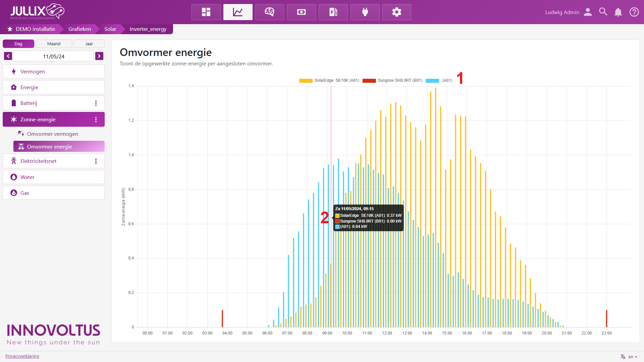
Task: Expand Batterij three-dot menu
Action: [96, 103]
